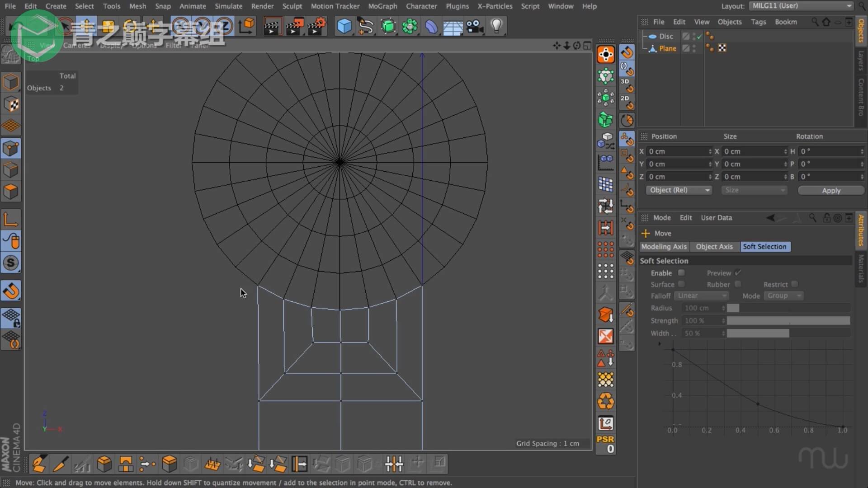Switch to the Object Axis tab
The image size is (868, 488).
tap(714, 247)
